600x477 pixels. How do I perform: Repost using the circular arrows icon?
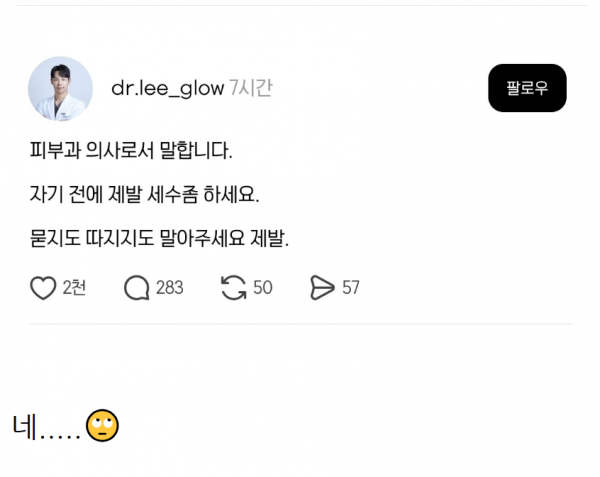tap(233, 288)
